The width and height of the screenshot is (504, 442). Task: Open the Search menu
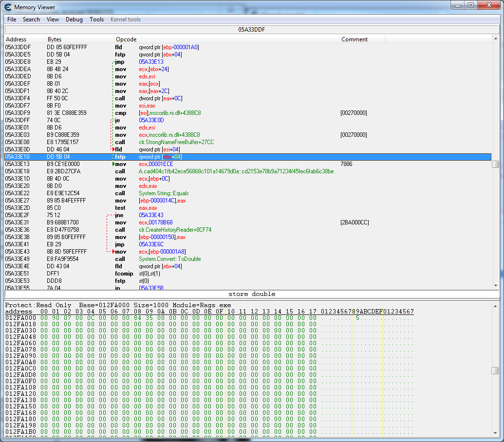pyautogui.click(x=31, y=19)
